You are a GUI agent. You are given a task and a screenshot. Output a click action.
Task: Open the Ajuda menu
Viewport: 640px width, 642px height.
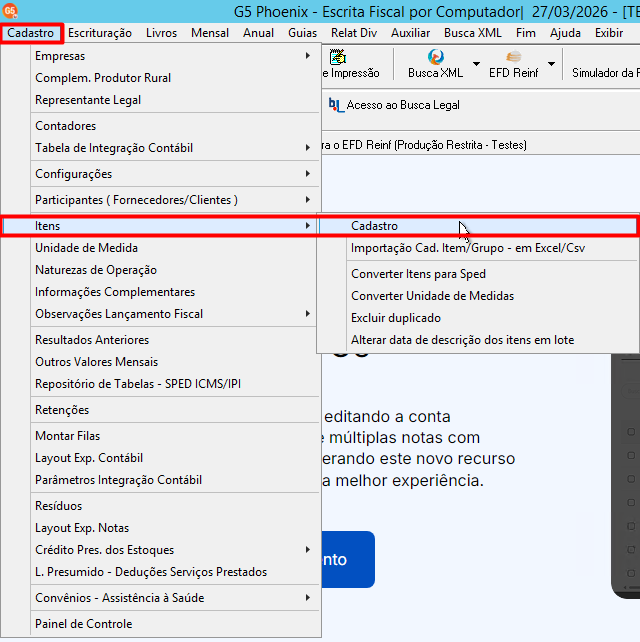coord(565,33)
